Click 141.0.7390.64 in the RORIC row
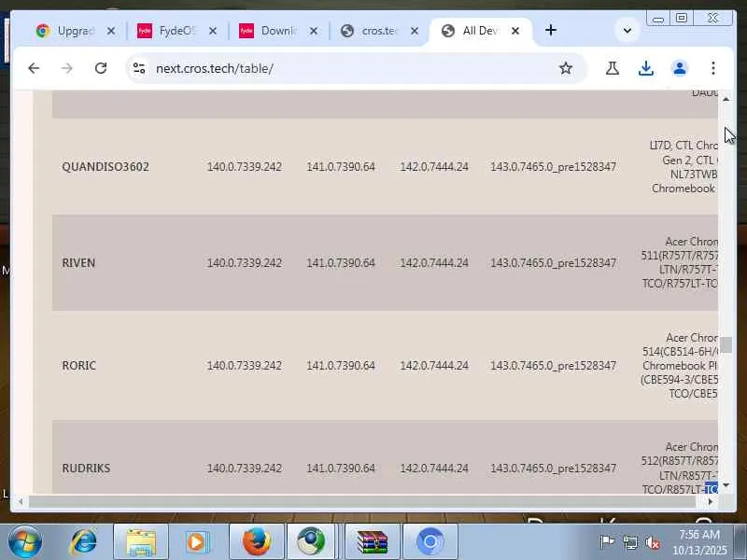This screenshot has width=747, height=560. point(341,366)
